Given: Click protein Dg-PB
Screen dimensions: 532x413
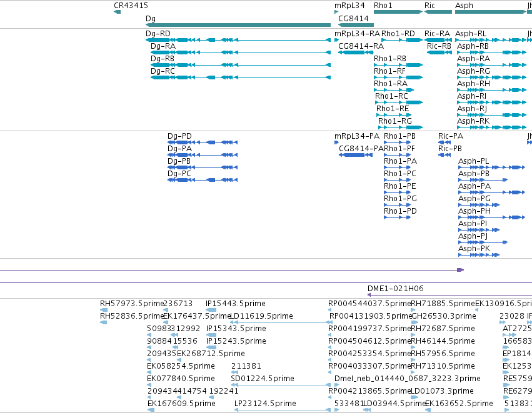Looking at the screenshot, I should 203,167.
